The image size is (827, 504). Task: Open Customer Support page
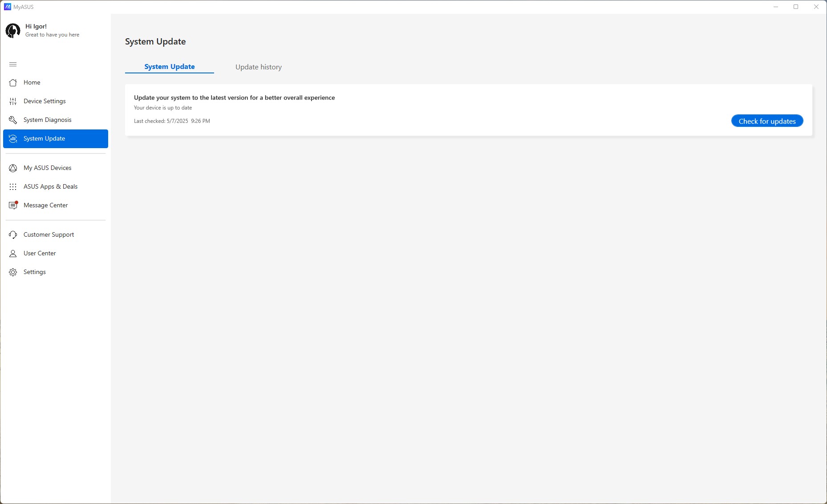[56, 235]
